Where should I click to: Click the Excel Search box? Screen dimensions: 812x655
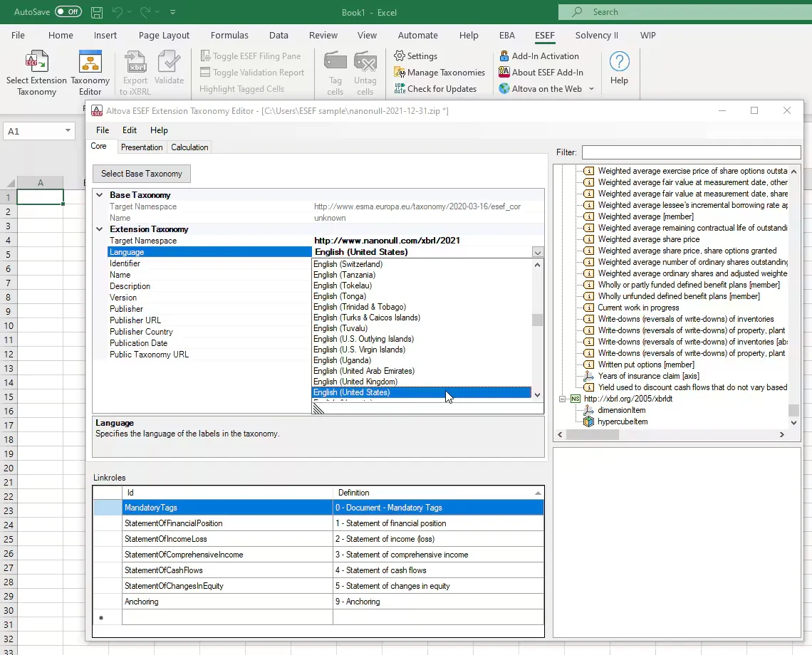point(685,12)
